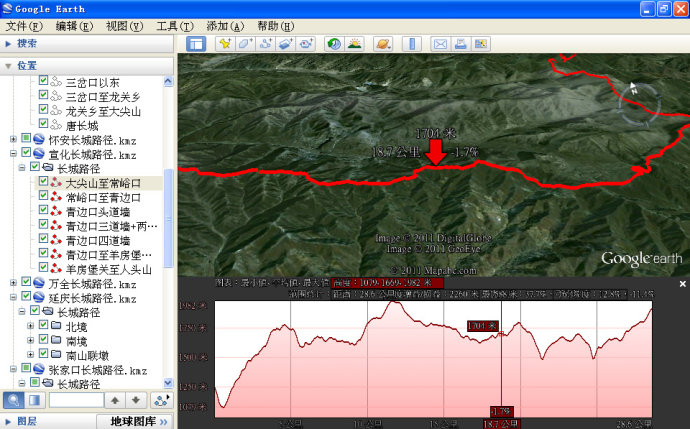The height and width of the screenshot is (429, 690).
Task: Add a placemark with the pushpin icon
Action: coord(225,44)
